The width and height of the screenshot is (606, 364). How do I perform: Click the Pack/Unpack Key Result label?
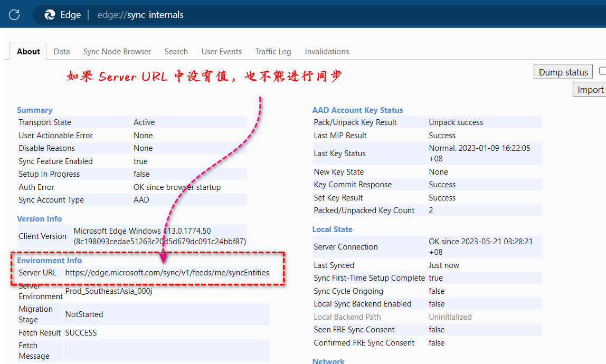pyautogui.click(x=355, y=122)
